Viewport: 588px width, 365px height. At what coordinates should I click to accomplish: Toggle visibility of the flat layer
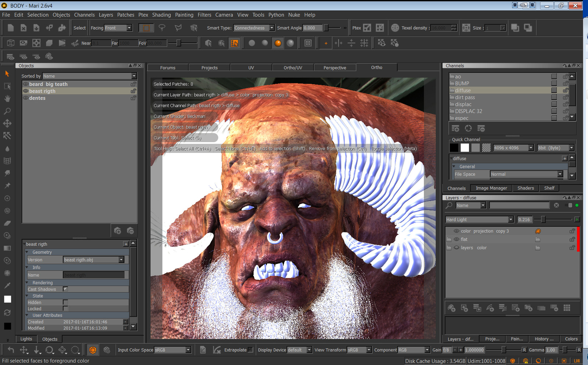[456, 239]
